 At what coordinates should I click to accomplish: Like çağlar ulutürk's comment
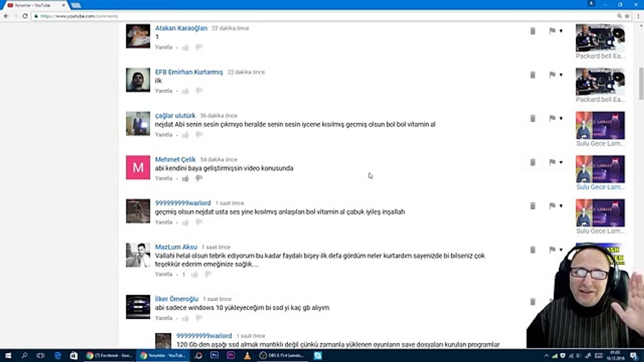click(x=186, y=135)
